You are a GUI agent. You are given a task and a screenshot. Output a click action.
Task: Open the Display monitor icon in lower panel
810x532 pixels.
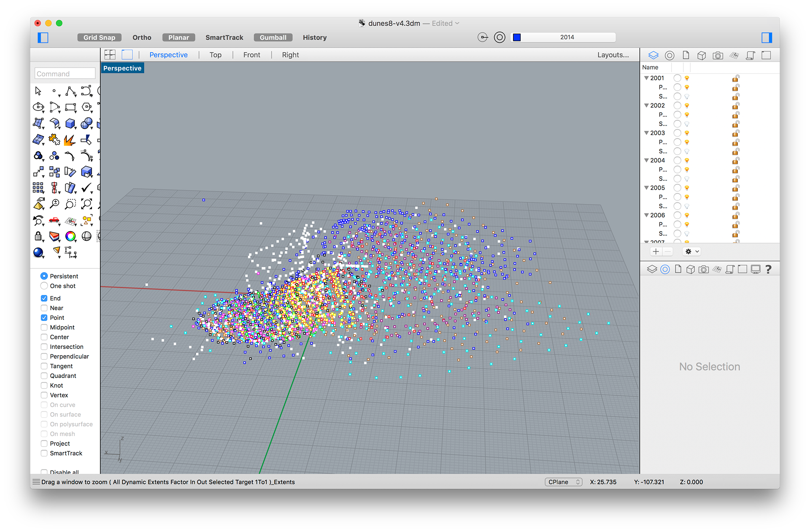pos(756,269)
